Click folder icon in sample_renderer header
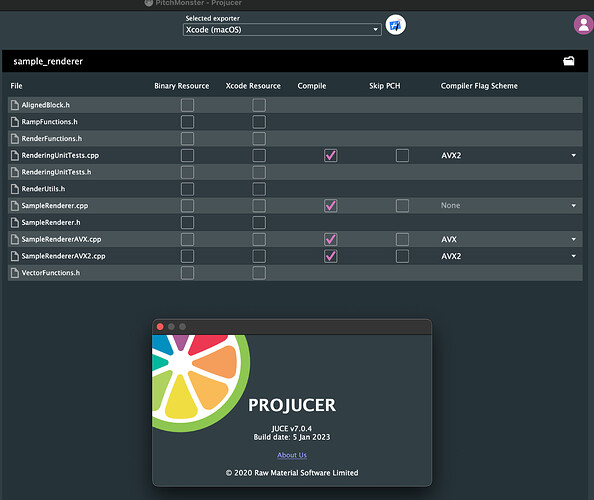The width and height of the screenshot is (594, 500). (x=569, y=61)
